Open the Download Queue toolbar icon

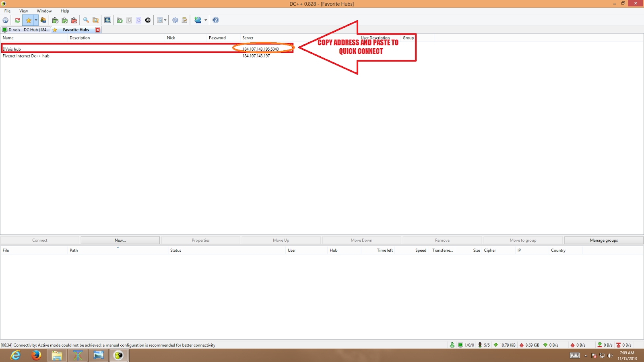point(56,20)
